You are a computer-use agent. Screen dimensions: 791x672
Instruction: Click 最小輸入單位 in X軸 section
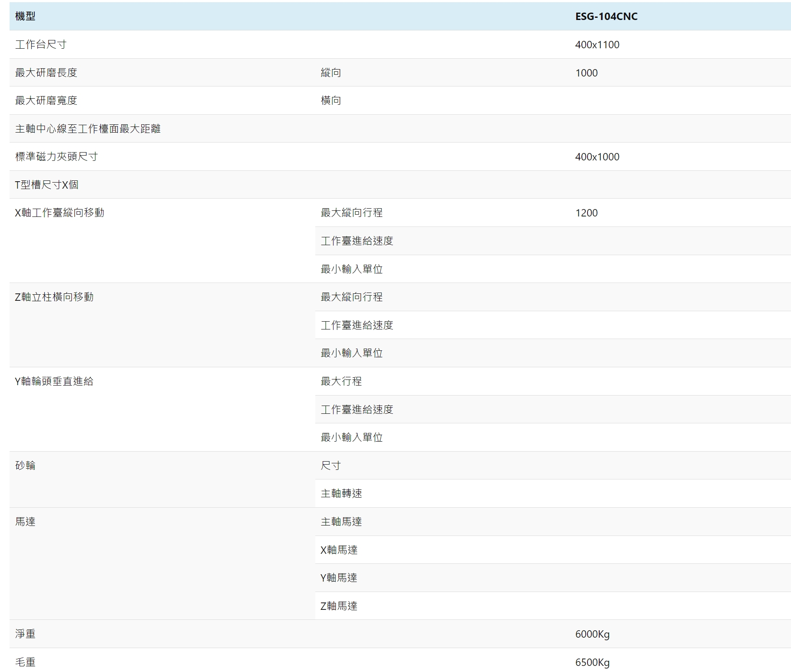coord(352,269)
